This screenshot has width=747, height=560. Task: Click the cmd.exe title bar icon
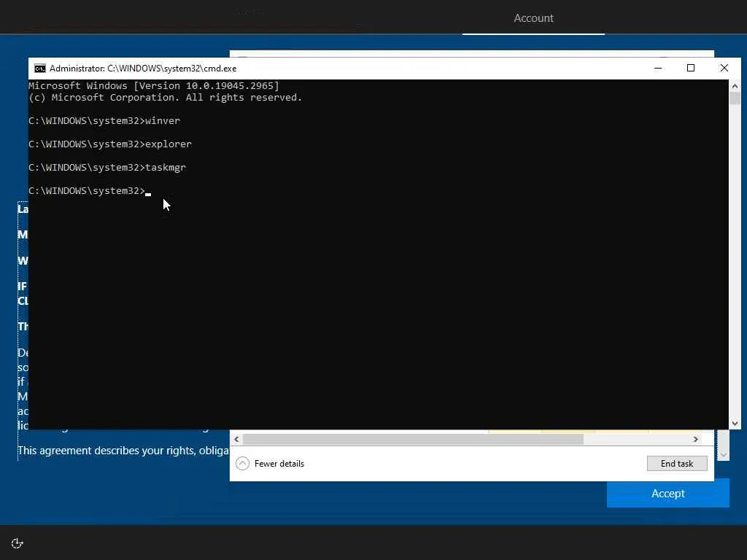(x=40, y=68)
